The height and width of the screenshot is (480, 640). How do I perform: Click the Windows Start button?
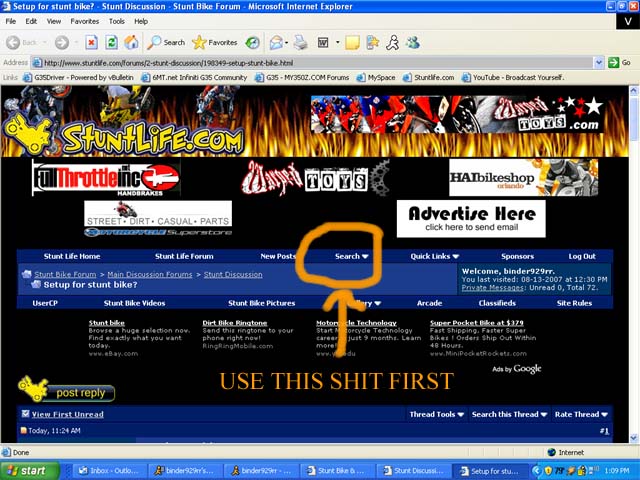click(x=26, y=470)
